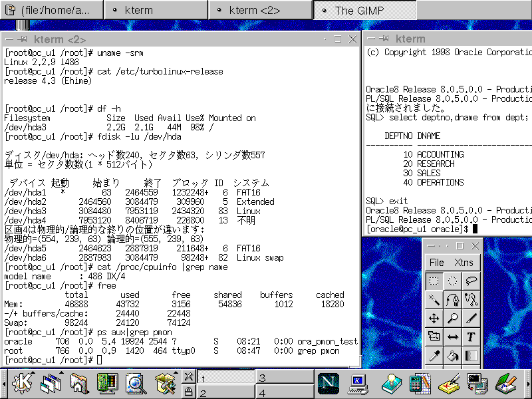Viewport: 532px width, 399px height.
Task: Iconify kterm <2> using the small dot button
Action: [325, 39]
